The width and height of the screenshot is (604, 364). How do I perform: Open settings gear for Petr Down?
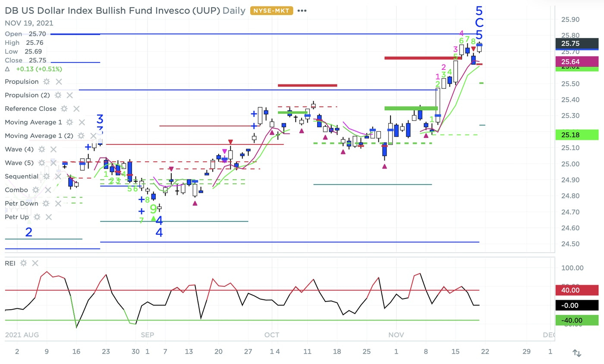46,203
